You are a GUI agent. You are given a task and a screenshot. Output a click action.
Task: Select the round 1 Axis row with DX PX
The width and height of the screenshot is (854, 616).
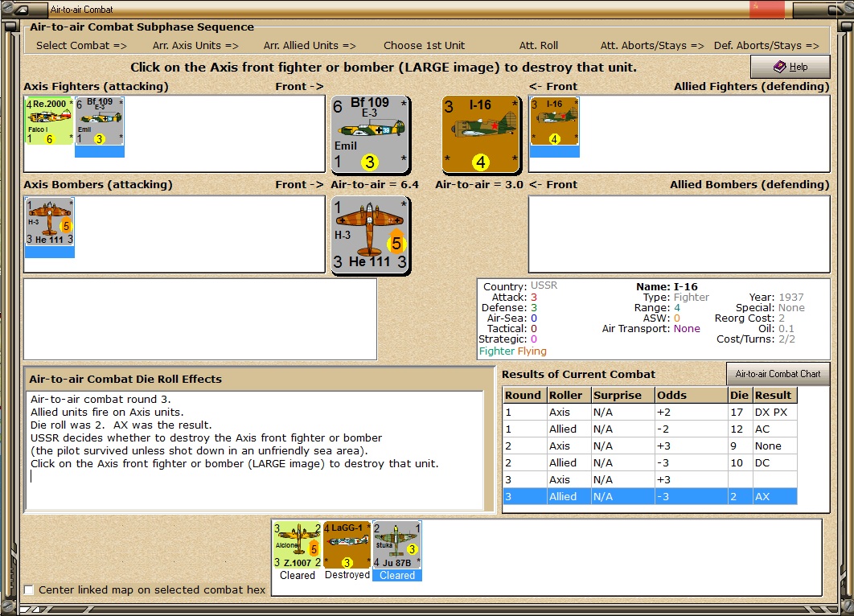650,413
